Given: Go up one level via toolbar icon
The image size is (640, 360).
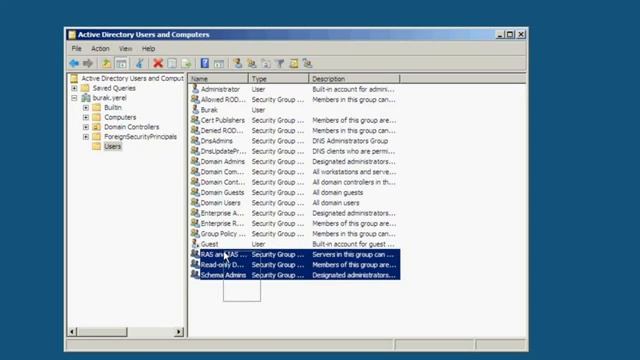Looking at the screenshot, I should click(x=106, y=63).
